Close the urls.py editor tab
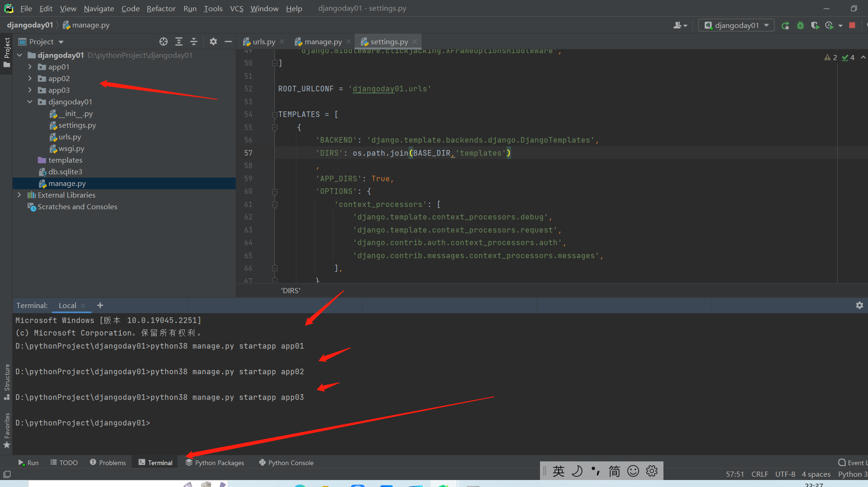Image resolution: width=868 pixels, height=487 pixels. click(282, 41)
